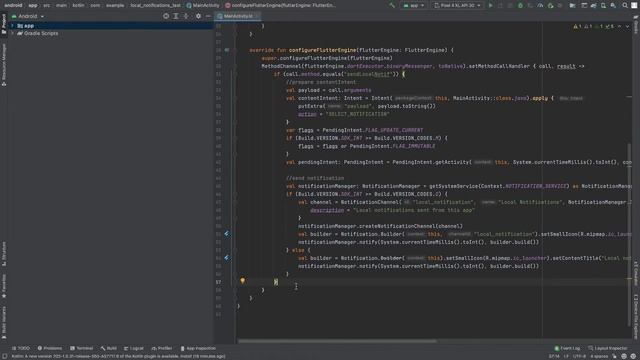The image size is (640, 360).
Task: Click the Profile app icon
Action: [540, 5]
